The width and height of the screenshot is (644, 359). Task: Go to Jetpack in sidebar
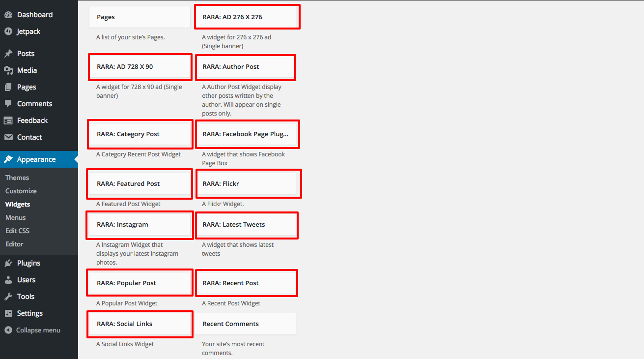(39, 31)
